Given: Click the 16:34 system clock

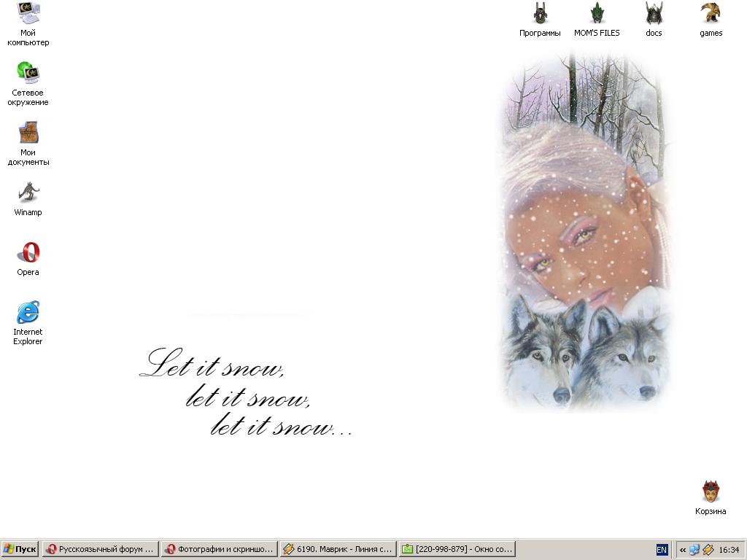Looking at the screenshot, I should tap(729, 550).
